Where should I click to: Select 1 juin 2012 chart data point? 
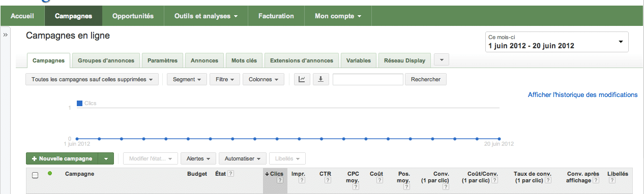click(x=77, y=139)
